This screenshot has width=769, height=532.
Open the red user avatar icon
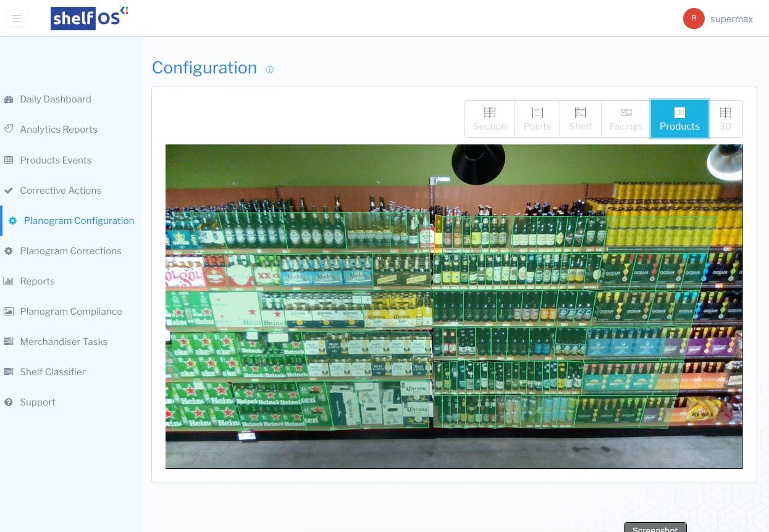tap(694, 19)
